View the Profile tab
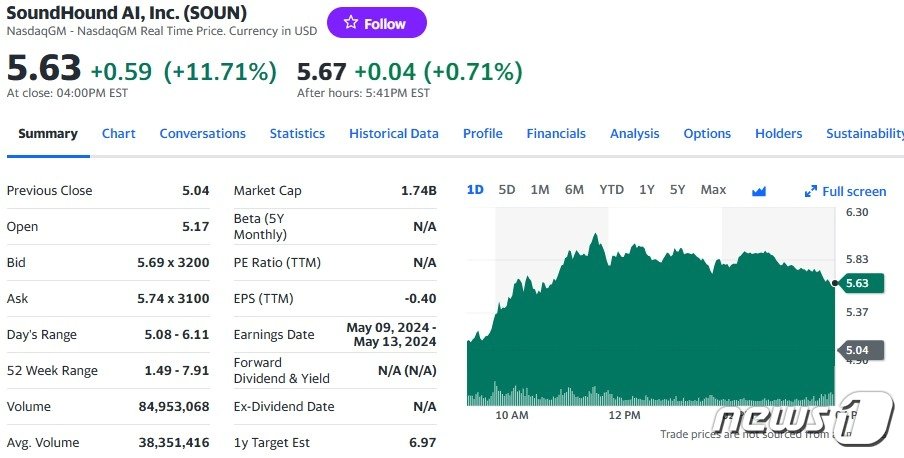Image resolution: width=904 pixels, height=458 pixels. point(482,133)
